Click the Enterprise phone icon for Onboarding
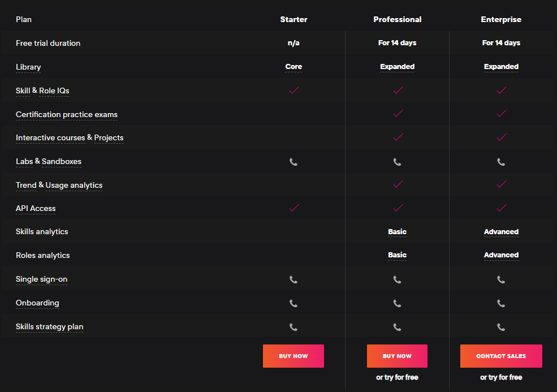The width and height of the screenshot is (557, 392). 501,303
